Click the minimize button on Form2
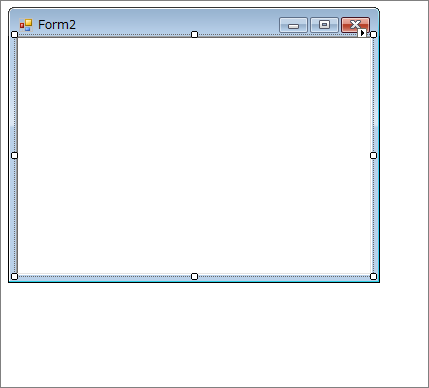 pos(293,25)
